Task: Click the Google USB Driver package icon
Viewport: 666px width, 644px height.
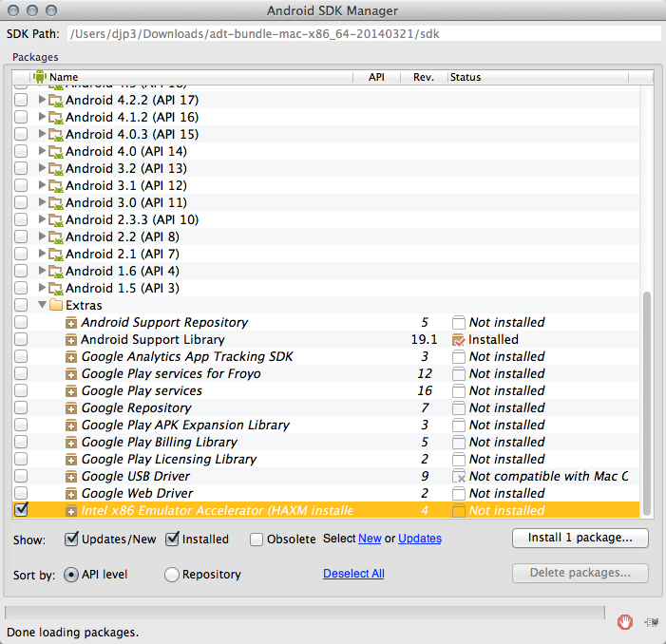Action: click(x=71, y=477)
